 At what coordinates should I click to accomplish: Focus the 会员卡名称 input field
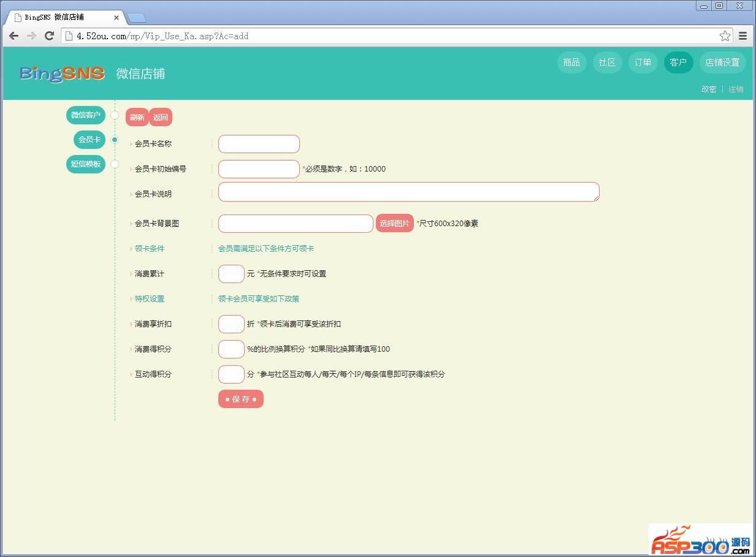click(259, 144)
